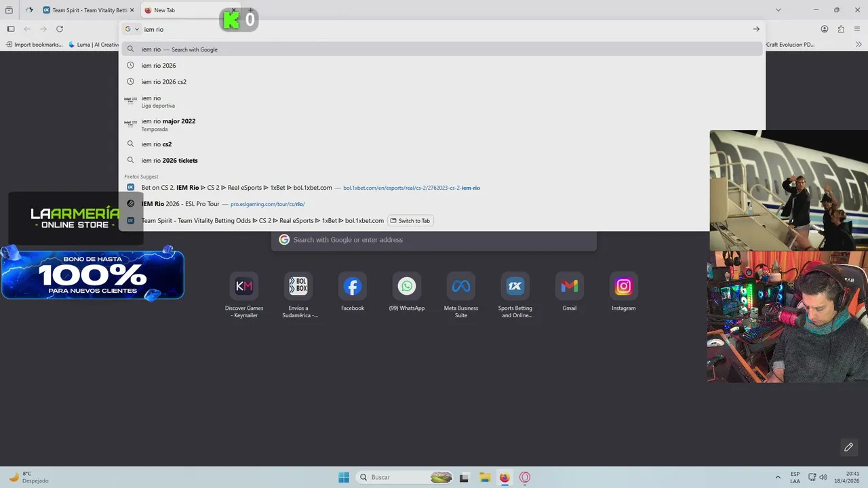The image size is (868, 488).
Task: Open File Explorer from the taskbar
Action: [x=484, y=477]
